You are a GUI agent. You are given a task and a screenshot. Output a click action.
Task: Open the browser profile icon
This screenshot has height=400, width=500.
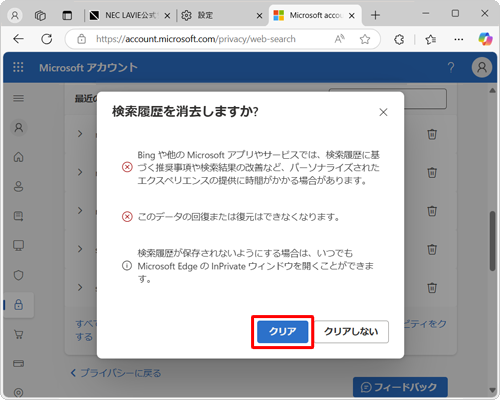click(x=15, y=15)
